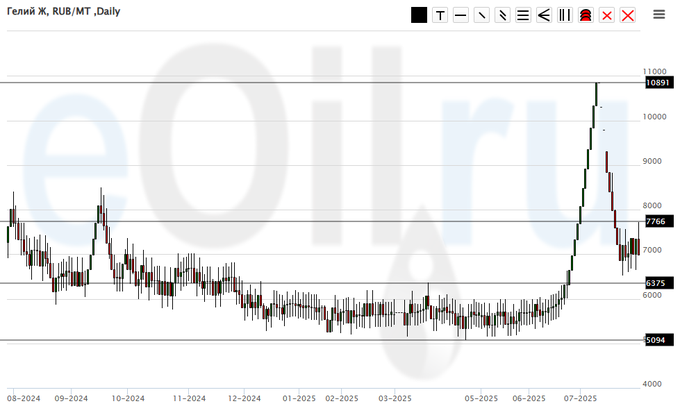
Task: Select the single trend line tool
Action: coord(482,15)
